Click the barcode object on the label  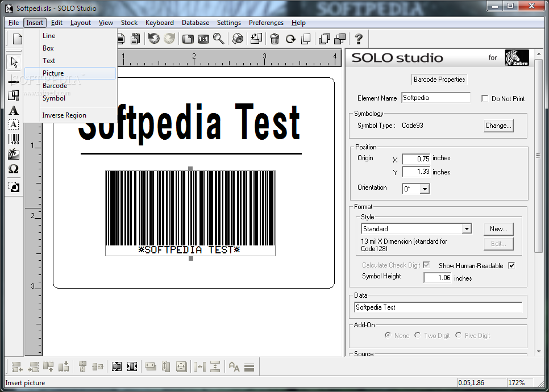point(190,213)
